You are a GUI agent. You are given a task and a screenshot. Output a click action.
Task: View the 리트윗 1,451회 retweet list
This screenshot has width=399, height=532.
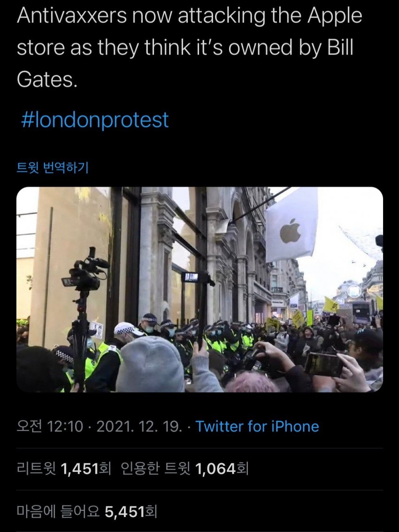[64, 469]
